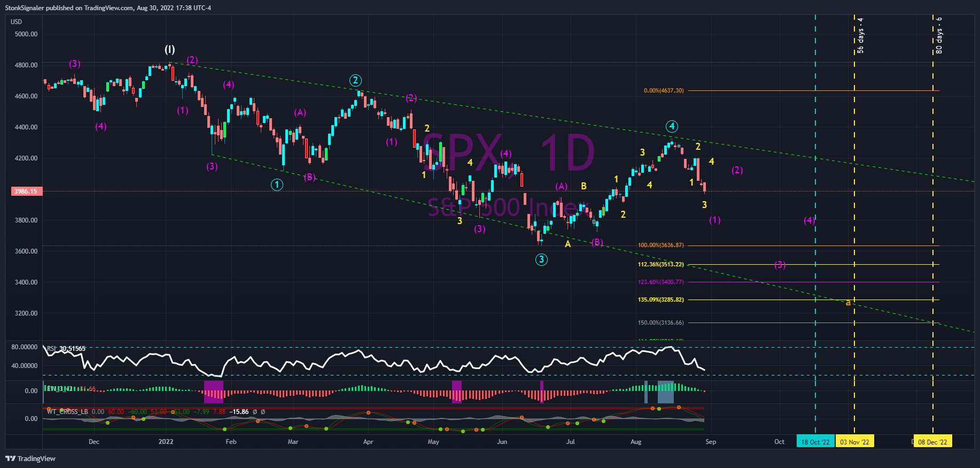Click the 3600.00 price axis label
The width and height of the screenshot is (980, 468).
(26, 251)
